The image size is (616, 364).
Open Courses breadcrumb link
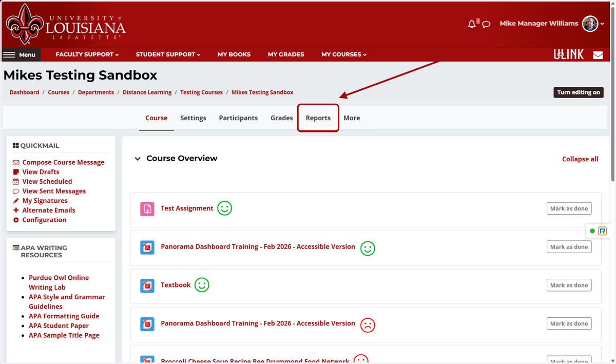[x=59, y=92]
